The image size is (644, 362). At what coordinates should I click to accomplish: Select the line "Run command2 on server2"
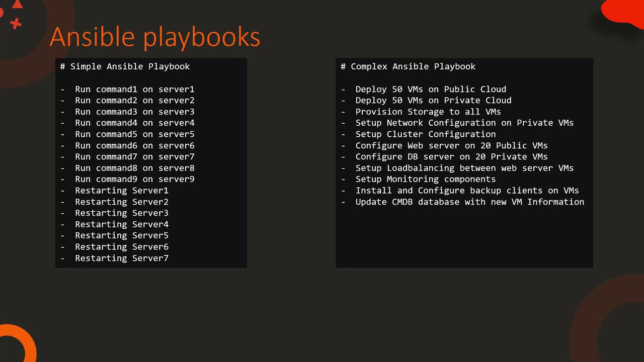pos(135,100)
